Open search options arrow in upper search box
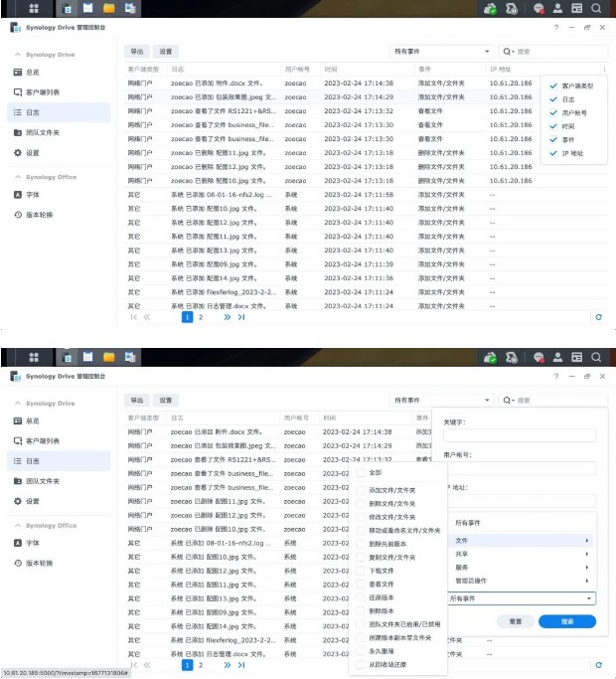616x679 pixels. (x=514, y=52)
